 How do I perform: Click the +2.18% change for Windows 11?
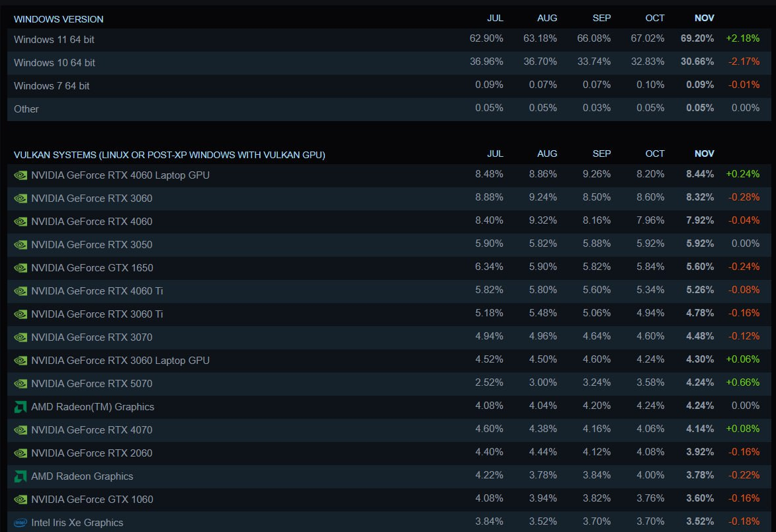[742, 39]
